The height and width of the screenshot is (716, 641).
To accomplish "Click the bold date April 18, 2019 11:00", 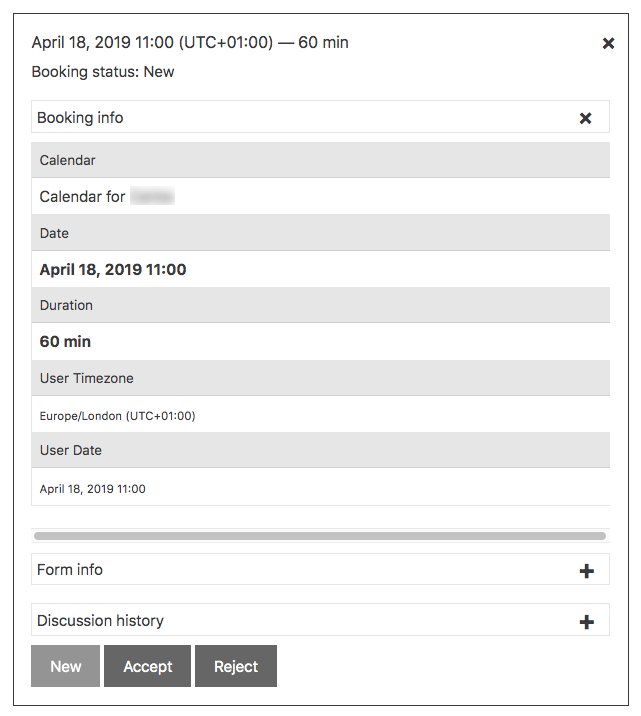I will [x=113, y=270].
